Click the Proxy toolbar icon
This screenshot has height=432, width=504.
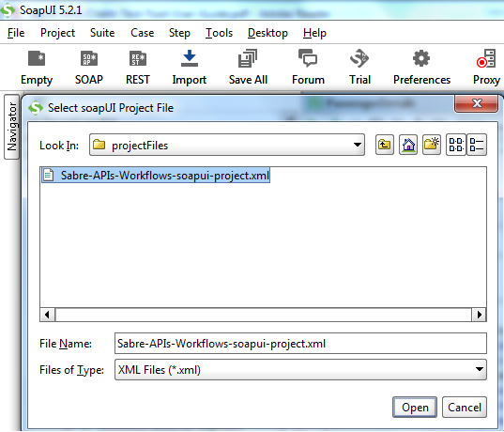[x=486, y=58]
